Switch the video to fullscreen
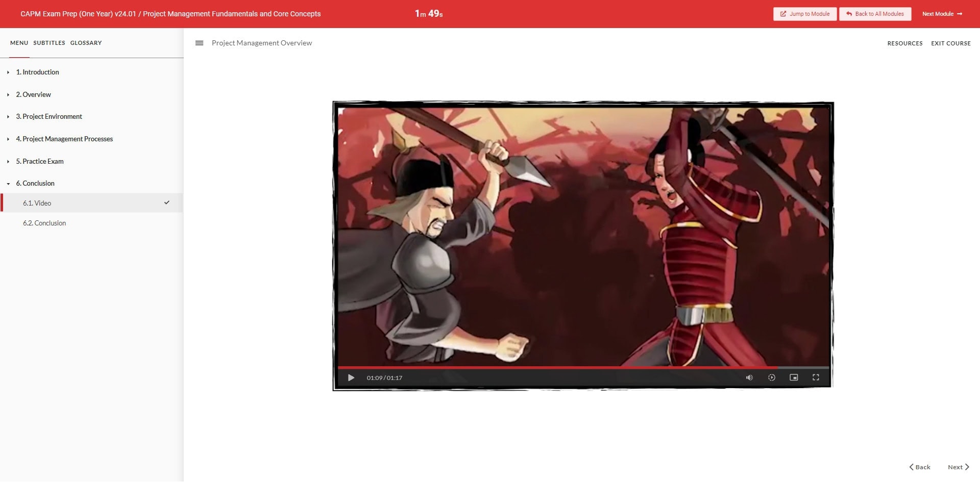Screen dimensions: 980x482 [x=816, y=378]
